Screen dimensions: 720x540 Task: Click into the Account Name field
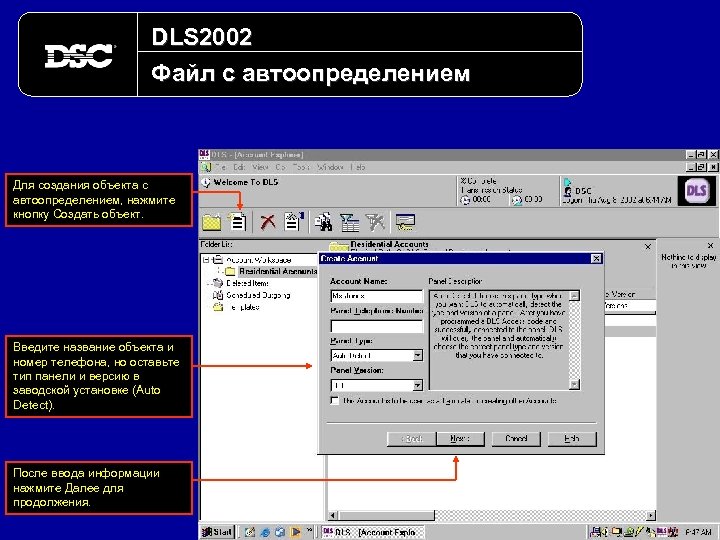377,296
